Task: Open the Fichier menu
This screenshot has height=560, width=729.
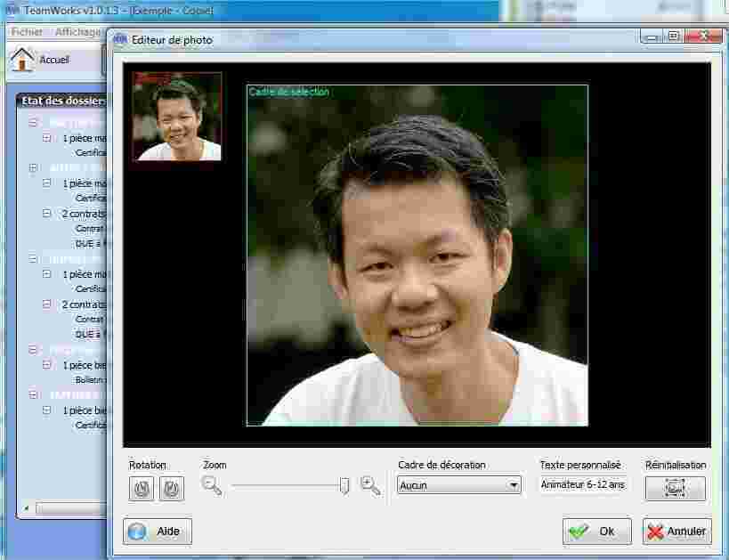Action: 27,32
